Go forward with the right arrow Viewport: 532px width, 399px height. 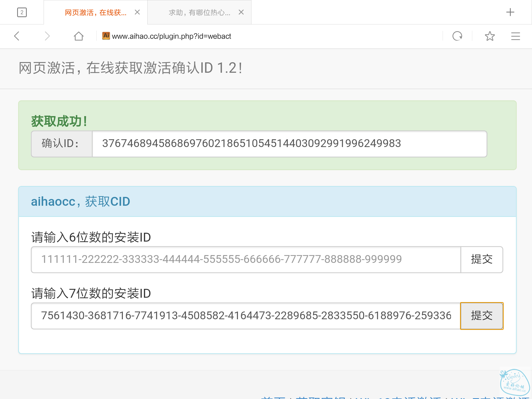click(x=47, y=36)
